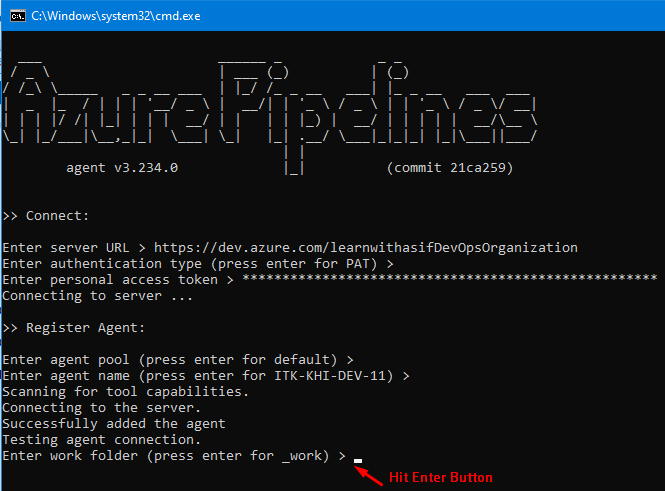Click the red 'Hit Enter Button' label
Viewport: 665px width, 491px height.
pos(440,477)
